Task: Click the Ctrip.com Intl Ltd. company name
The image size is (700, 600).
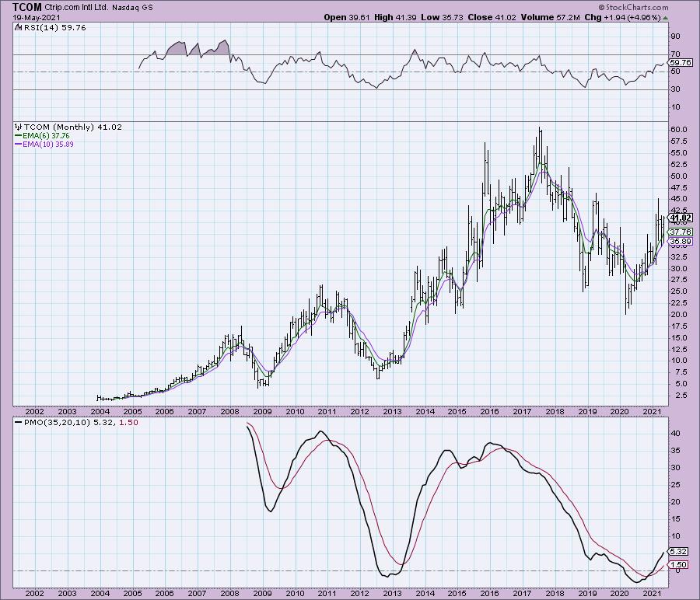Action: [x=76, y=8]
